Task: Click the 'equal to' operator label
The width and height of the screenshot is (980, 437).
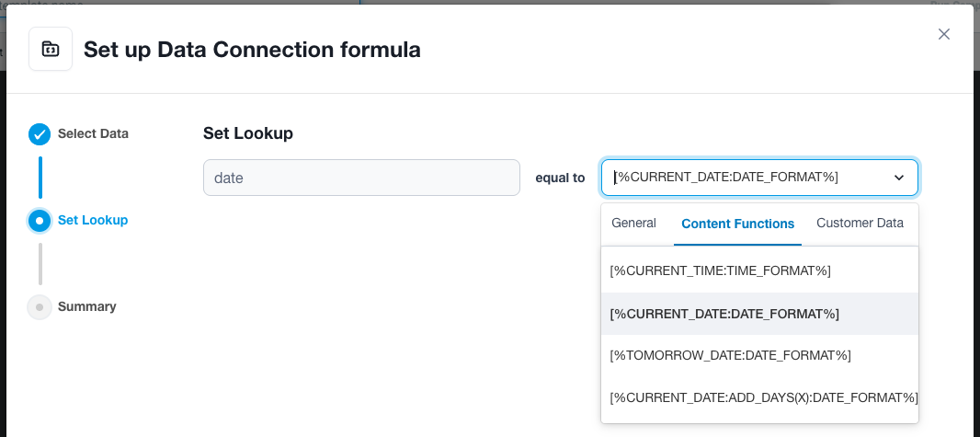Action: pyautogui.click(x=560, y=178)
